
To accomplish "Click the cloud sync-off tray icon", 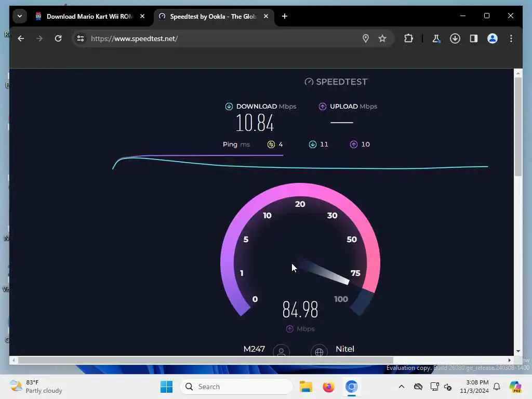I will tap(418, 387).
